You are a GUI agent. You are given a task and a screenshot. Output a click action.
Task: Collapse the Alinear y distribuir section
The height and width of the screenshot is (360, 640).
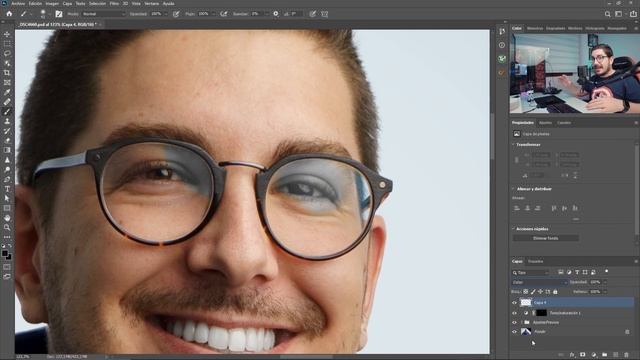(513, 189)
